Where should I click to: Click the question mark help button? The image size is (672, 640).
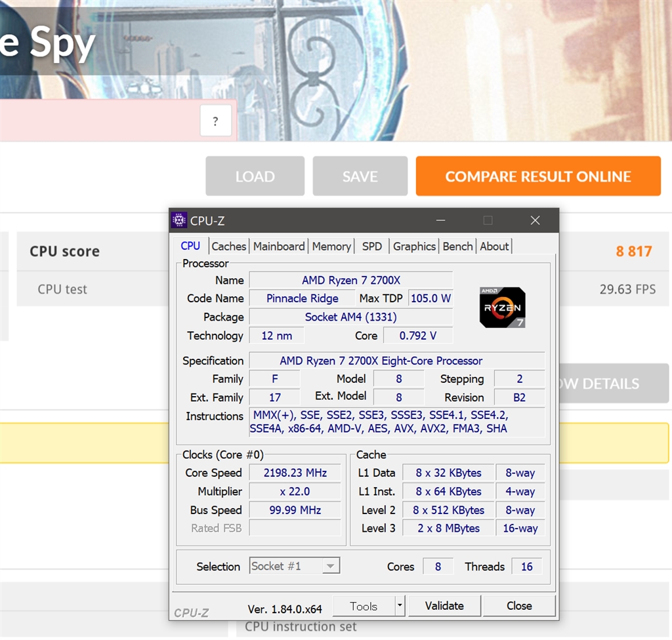tap(215, 121)
